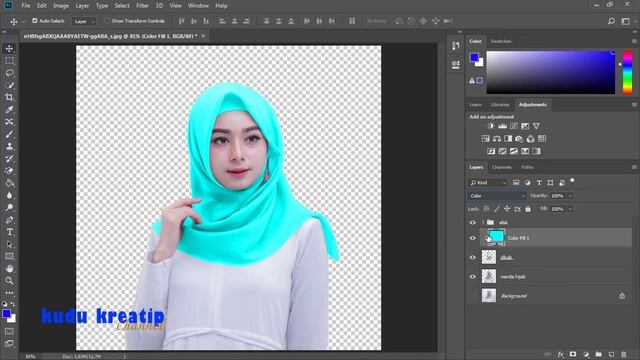
Task: Select the Dodge tool
Action: [9, 207]
